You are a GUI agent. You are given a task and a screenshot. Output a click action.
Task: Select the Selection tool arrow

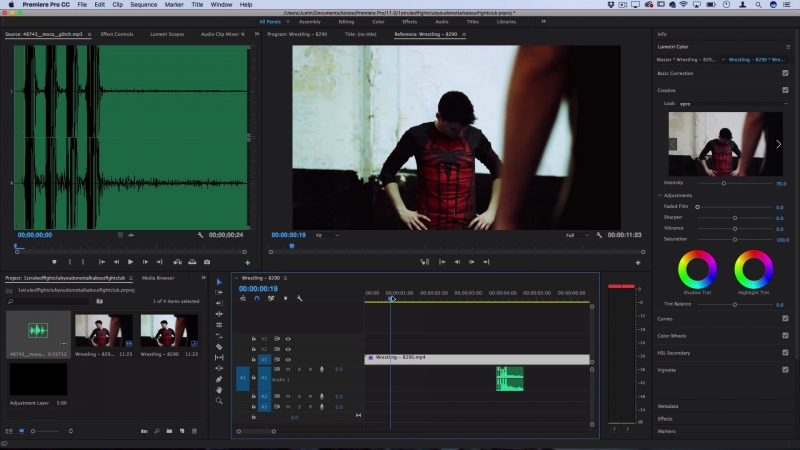click(x=219, y=282)
